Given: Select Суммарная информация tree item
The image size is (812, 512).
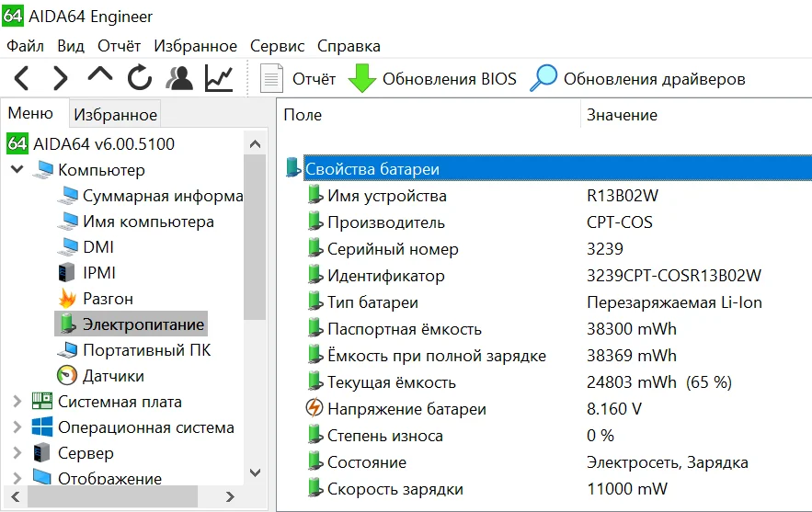Looking at the screenshot, I should click(163, 196).
